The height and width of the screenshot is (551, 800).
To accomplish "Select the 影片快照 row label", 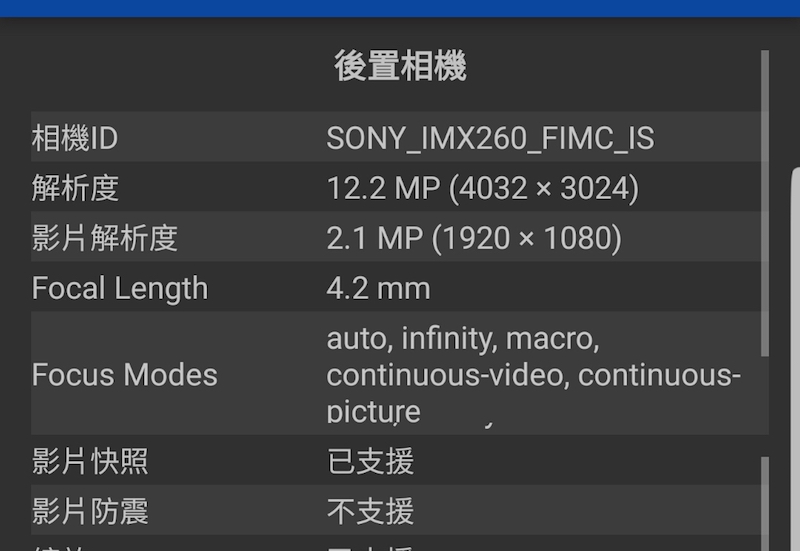I will tap(90, 461).
